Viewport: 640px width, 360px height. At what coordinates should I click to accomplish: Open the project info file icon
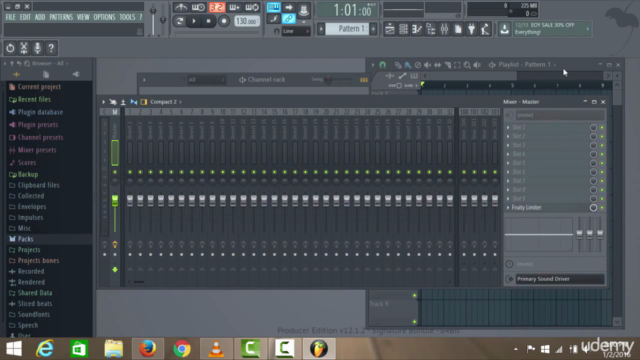pyautogui.click(x=458, y=29)
